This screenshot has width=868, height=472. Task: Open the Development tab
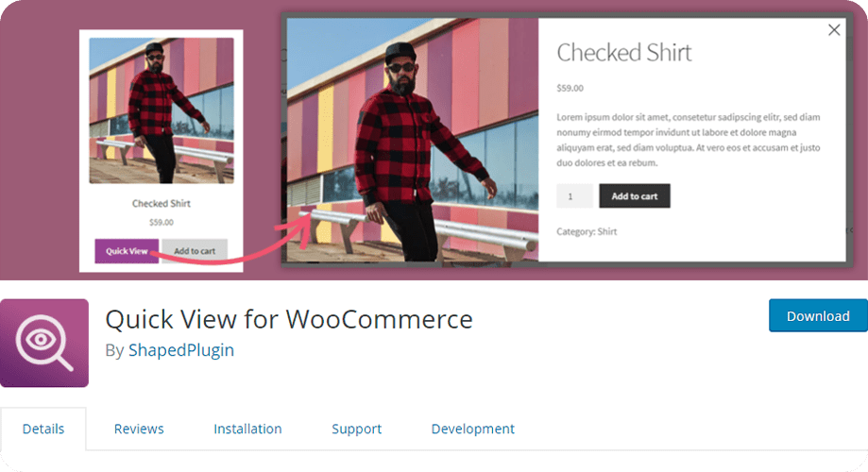(x=473, y=429)
